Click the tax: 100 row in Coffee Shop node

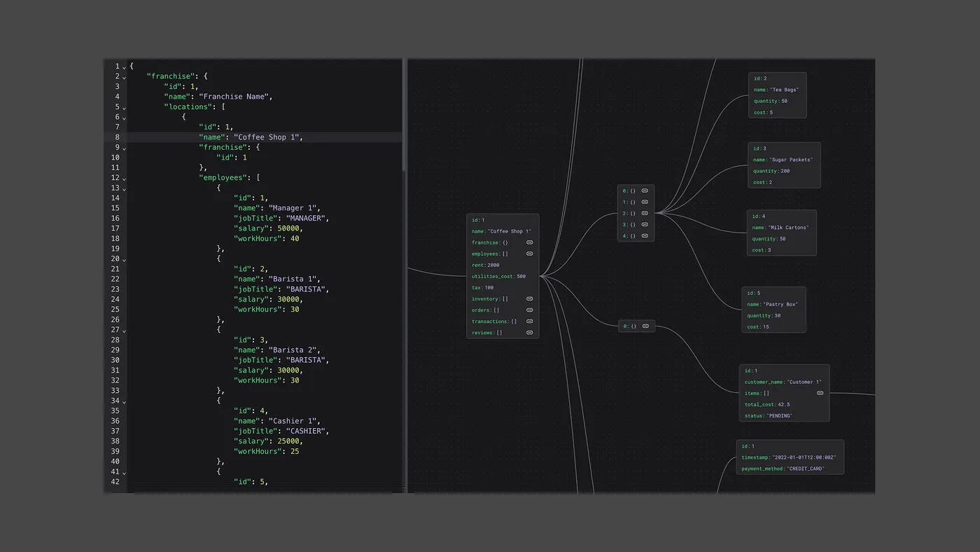click(482, 288)
